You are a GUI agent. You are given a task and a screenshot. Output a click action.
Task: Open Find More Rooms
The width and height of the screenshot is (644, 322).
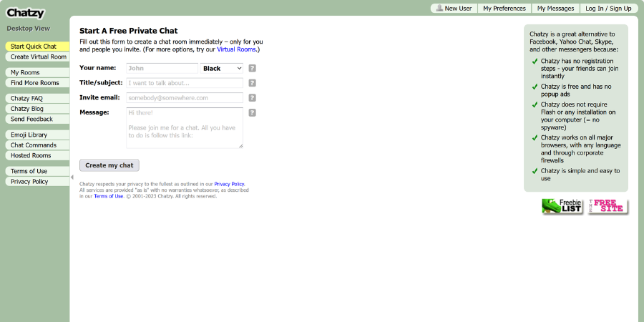pyautogui.click(x=37, y=82)
